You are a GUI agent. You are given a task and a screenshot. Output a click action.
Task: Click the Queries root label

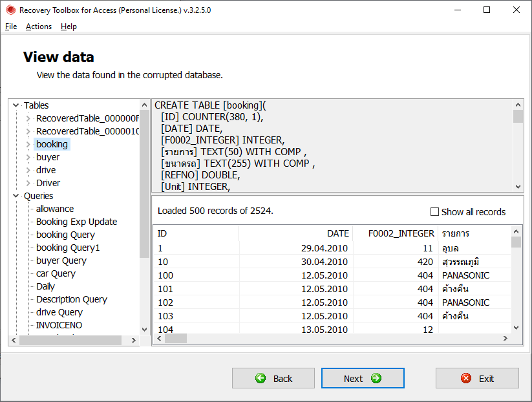point(38,196)
